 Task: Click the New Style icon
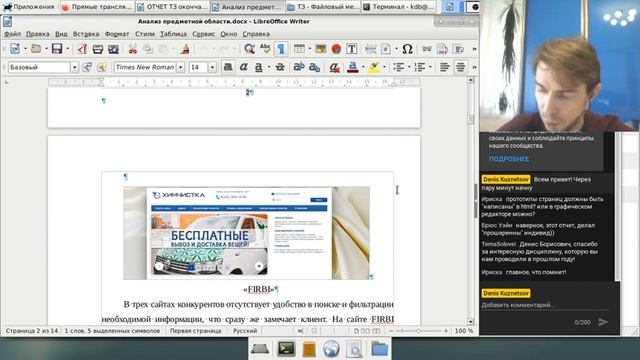tap(102, 67)
